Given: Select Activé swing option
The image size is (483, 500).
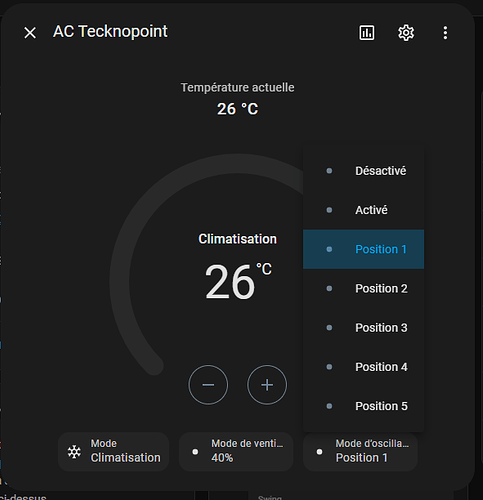Looking at the screenshot, I should pyautogui.click(x=363, y=210).
